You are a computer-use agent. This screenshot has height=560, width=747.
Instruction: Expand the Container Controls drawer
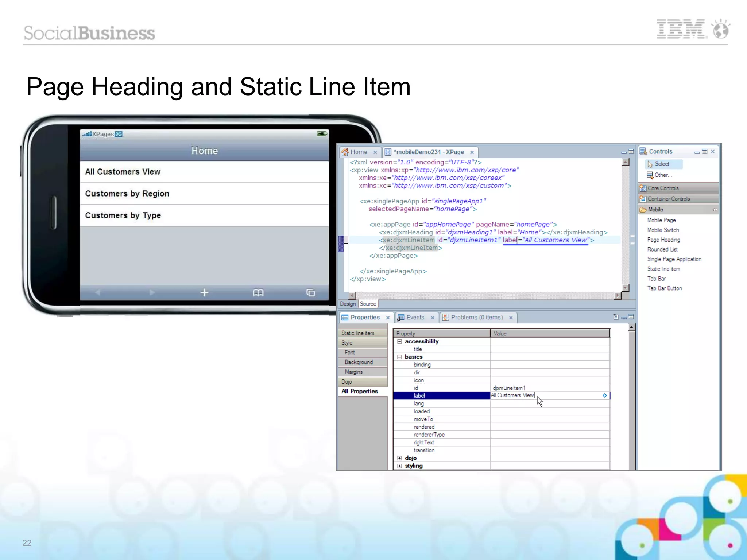[678, 199]
